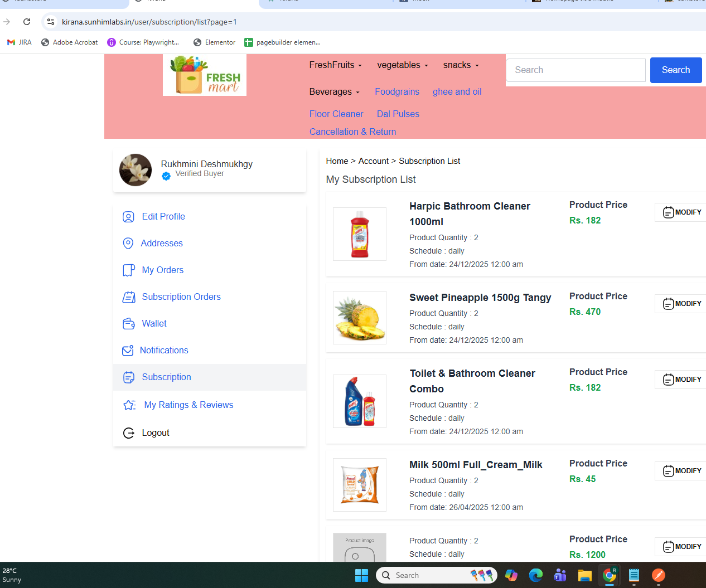Expand the Beverages dropdown menu
This screenshot has height=588, width=706.
click(x=335, y=92)
